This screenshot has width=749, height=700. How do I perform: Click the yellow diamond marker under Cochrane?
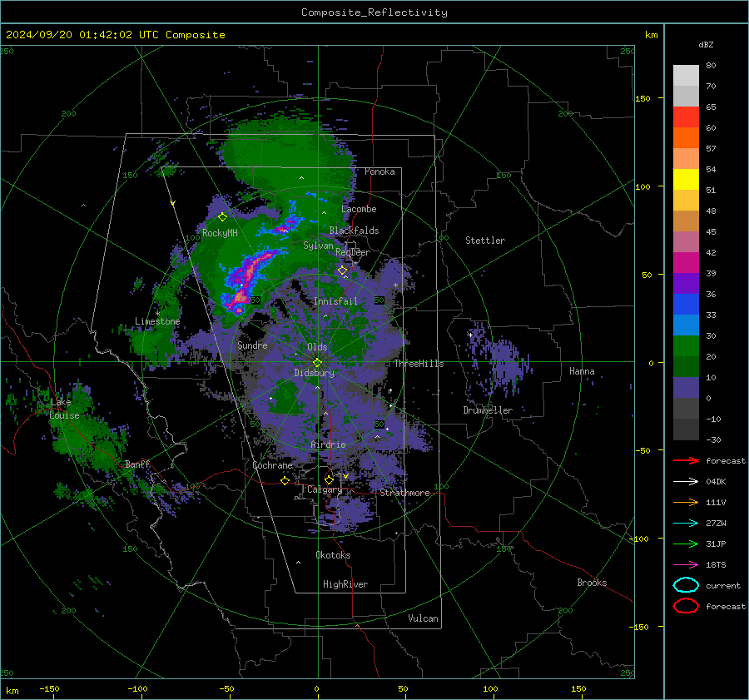285,481
